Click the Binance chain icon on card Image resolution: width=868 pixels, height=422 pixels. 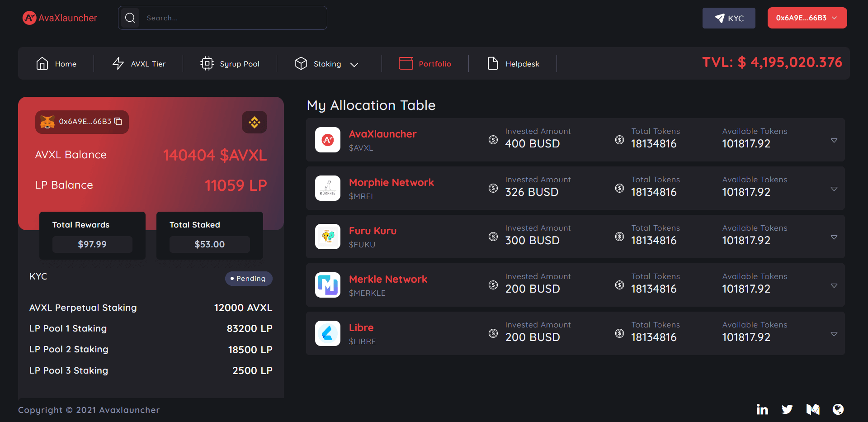click(254, 122)
